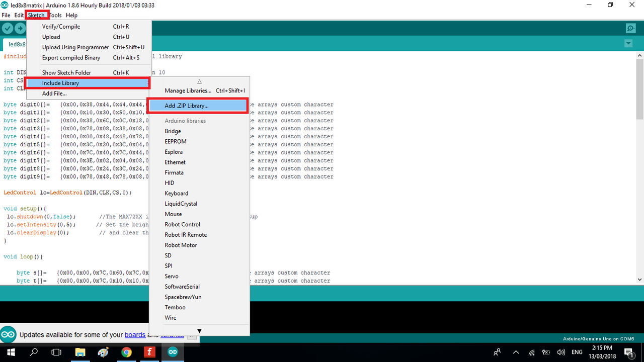The height and width of the screenshot is (362, 644).
Task: Choose Manage Libraries from the submenu
Action: pos(188,90)
